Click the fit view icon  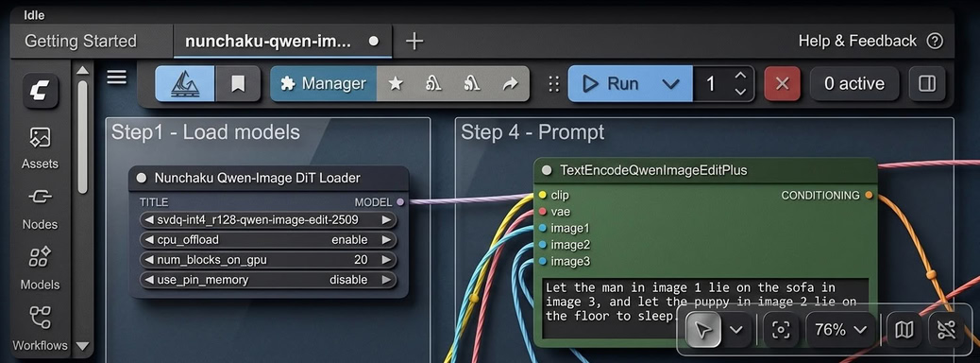click(x=781, y=329)
